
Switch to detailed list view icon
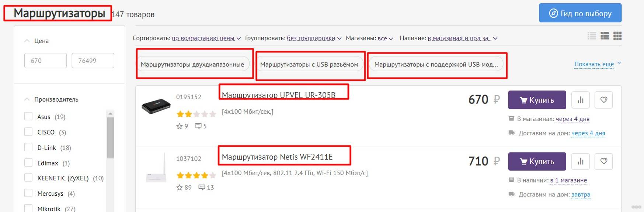point(605,36)
